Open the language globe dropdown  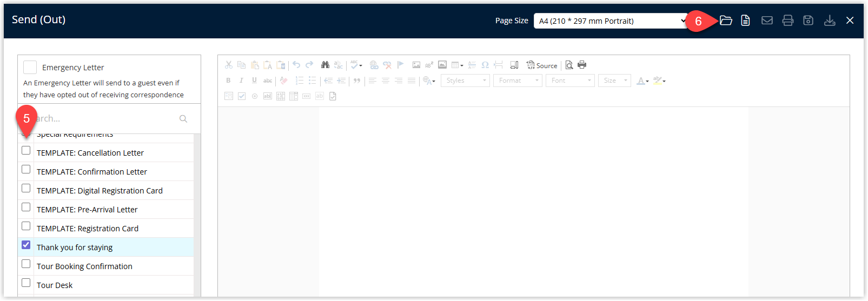pos(429,81)
